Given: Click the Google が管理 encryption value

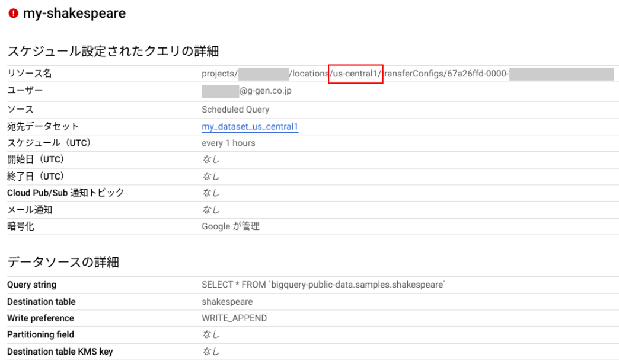Looking at the screenshot, I should pyautogui.click(x=231, y=226).
